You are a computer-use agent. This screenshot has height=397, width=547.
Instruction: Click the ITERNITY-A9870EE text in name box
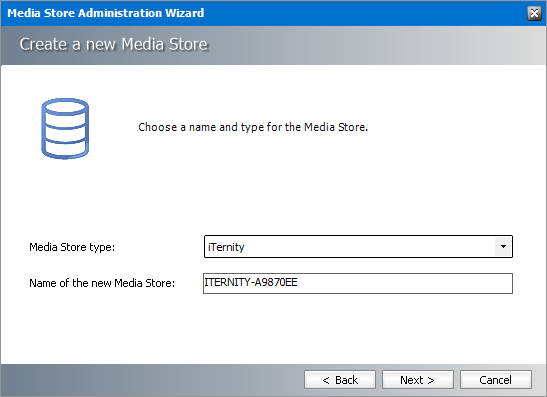(x=251, y=282)
